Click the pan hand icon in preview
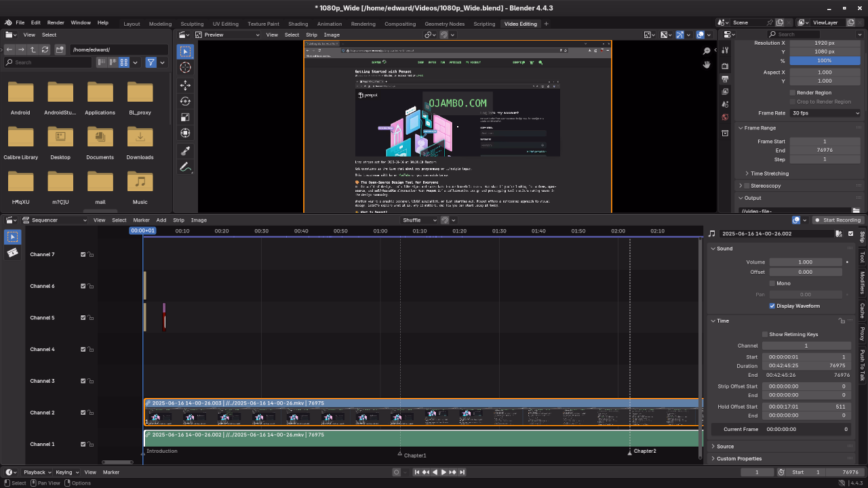Screen dimensions: 868x488 (707, 64)
